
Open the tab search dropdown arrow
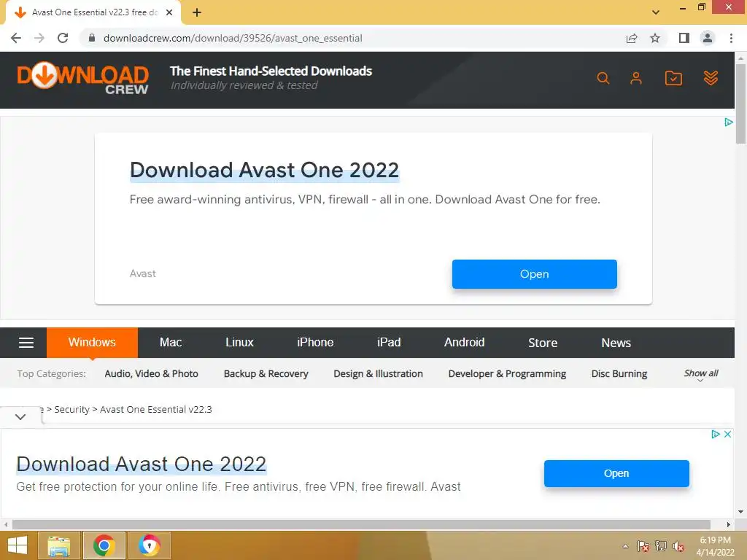[x=656, y=12]
